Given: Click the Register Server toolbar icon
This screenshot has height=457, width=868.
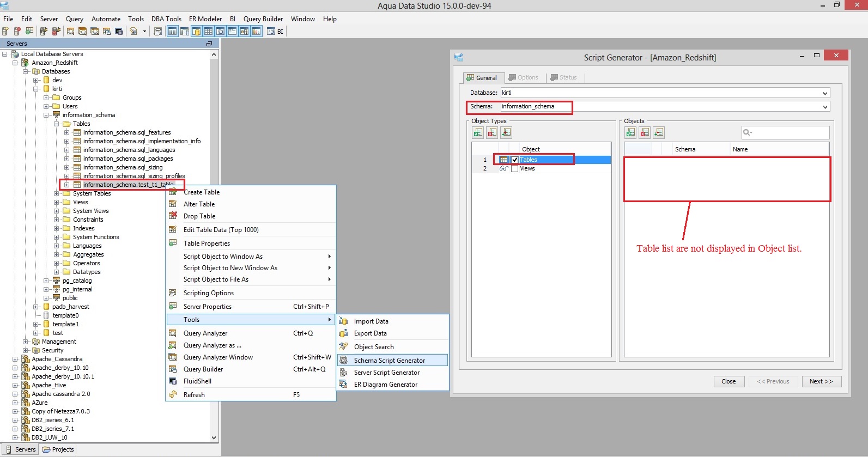Looking at the screenshot, I should click(x=5, y=31).
